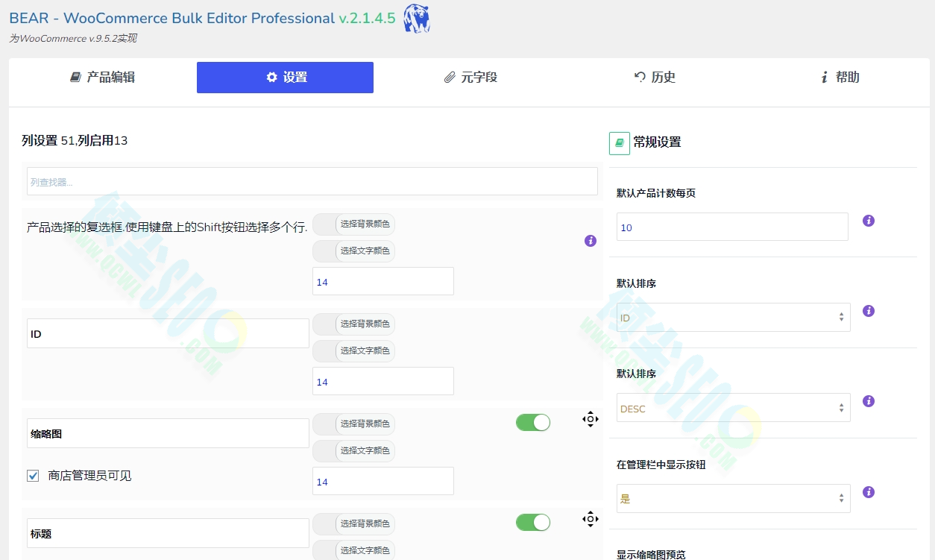This screenshot has width=935, height=560.
Task: Click the BEAR bear logo icon
Action: pos(417,19)
